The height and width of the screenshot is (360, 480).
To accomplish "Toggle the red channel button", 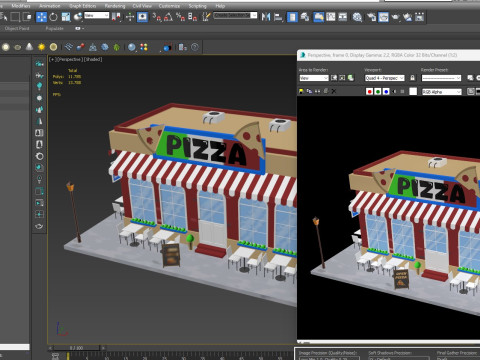I will point(369,91).
